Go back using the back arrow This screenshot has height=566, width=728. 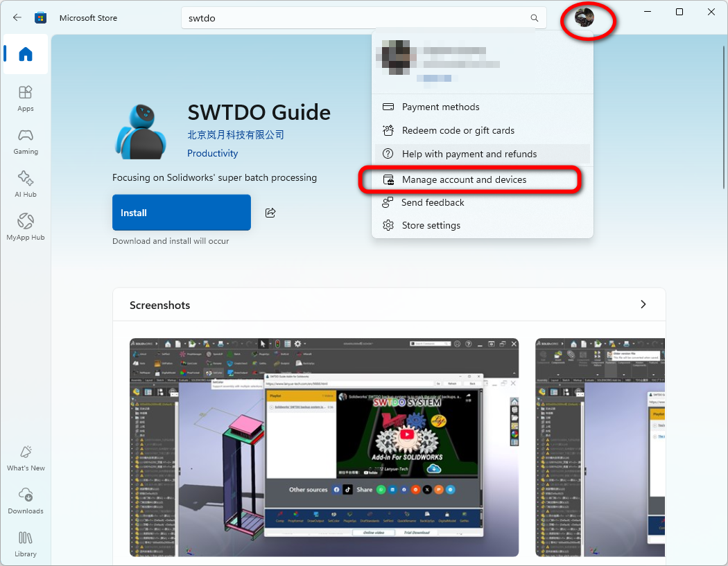point(17,17)
